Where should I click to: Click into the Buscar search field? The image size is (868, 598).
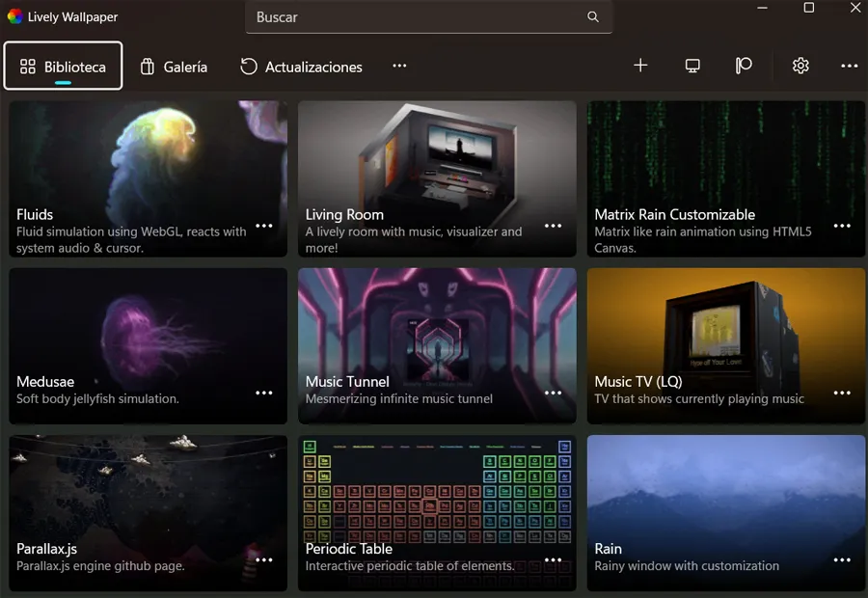click(415, 17)
